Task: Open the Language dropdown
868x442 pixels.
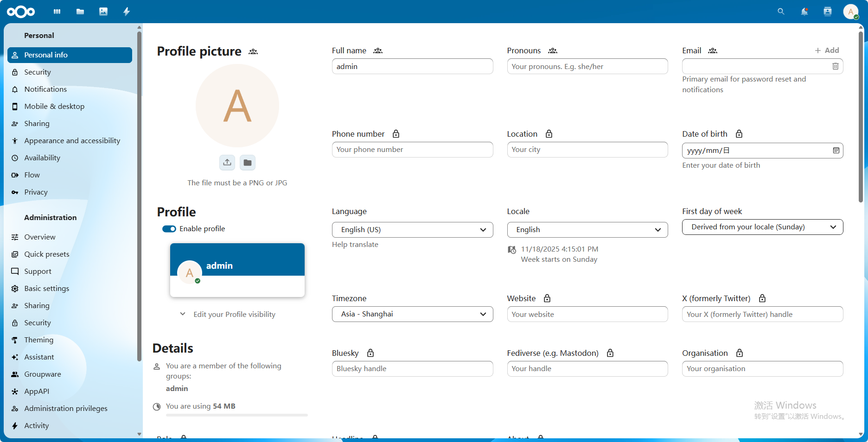Action: 412,230
